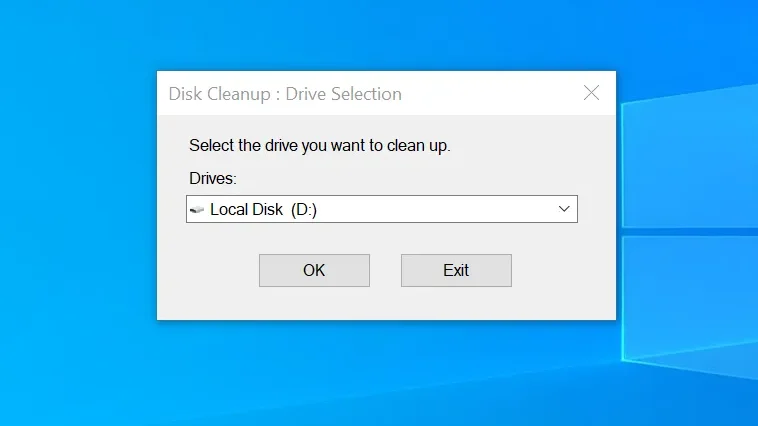Open the Drives combo box
758x426 pixels.
coord(380,209)
